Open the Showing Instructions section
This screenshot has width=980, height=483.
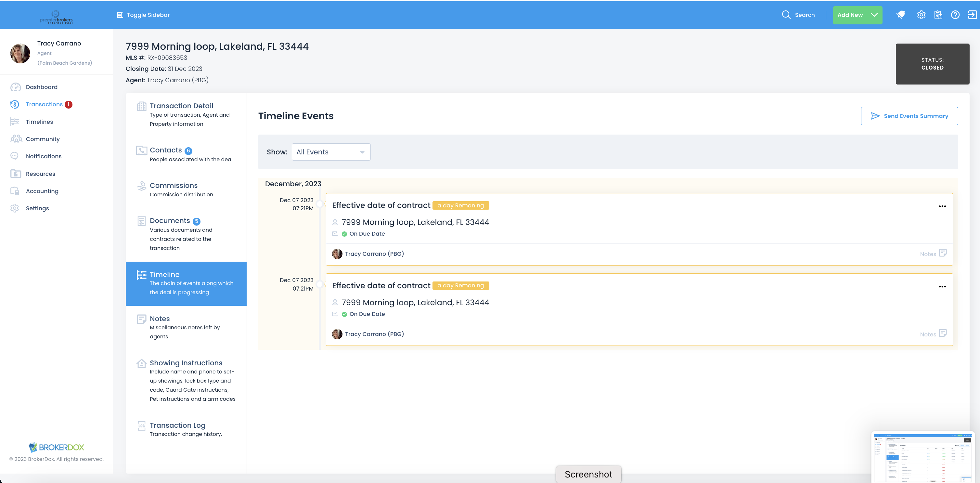coord(186,381)
